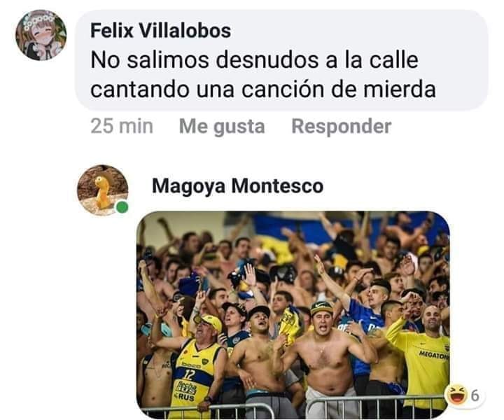Visit Magoya Montesco's profile name link
Screen dimensions: 504x420
click(x=237, y=186)
